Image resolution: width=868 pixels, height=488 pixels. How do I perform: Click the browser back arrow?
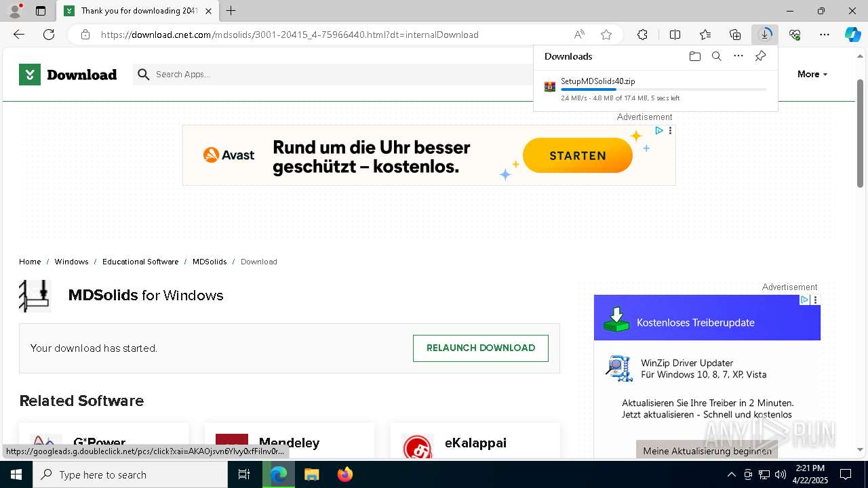pyautogui.click(x=19, y=35)
